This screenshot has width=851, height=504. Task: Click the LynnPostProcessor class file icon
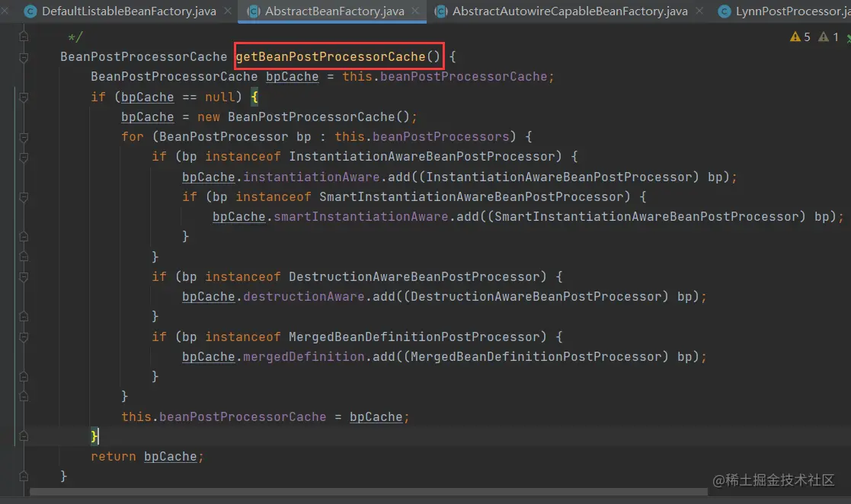tap(724, 11)
